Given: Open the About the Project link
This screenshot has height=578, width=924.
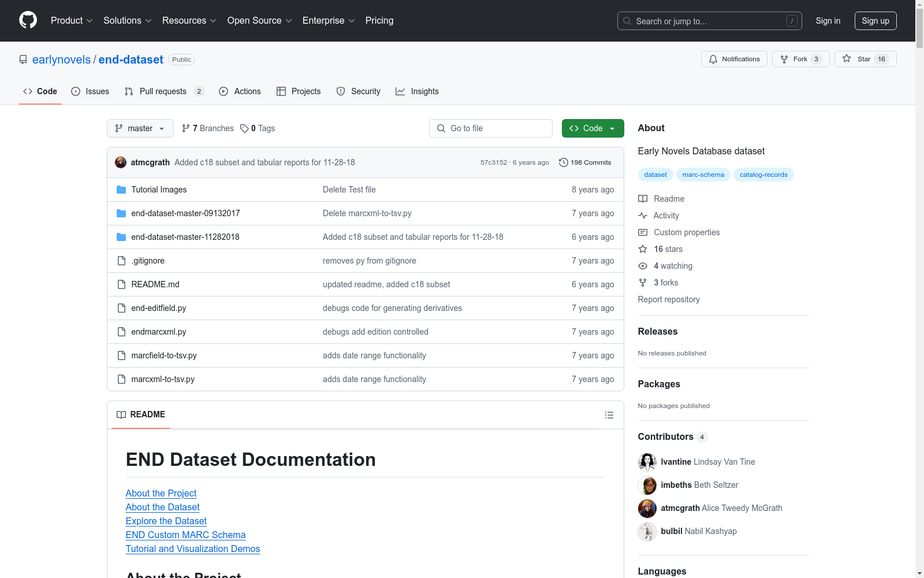Looking at the screenshot, I should [161, 493].
